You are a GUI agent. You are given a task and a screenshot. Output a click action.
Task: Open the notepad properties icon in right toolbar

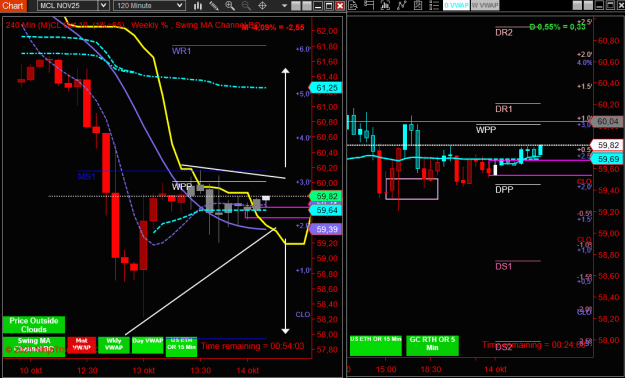(418, 5)
